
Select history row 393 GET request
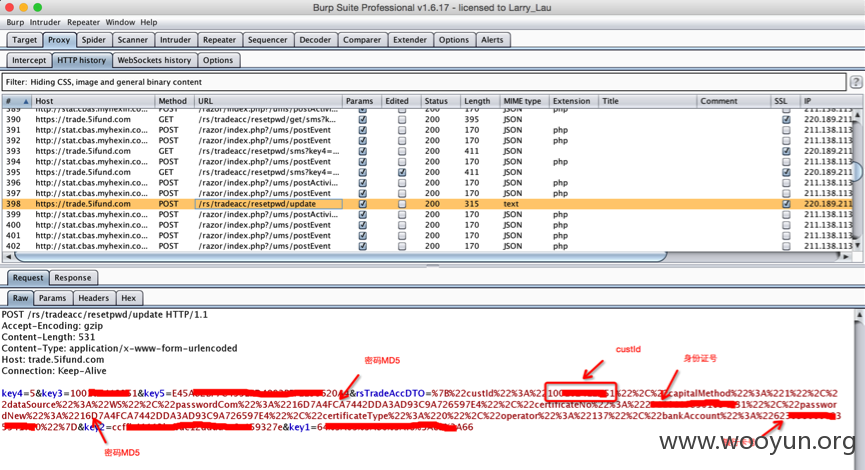click(x=428, y=151)
